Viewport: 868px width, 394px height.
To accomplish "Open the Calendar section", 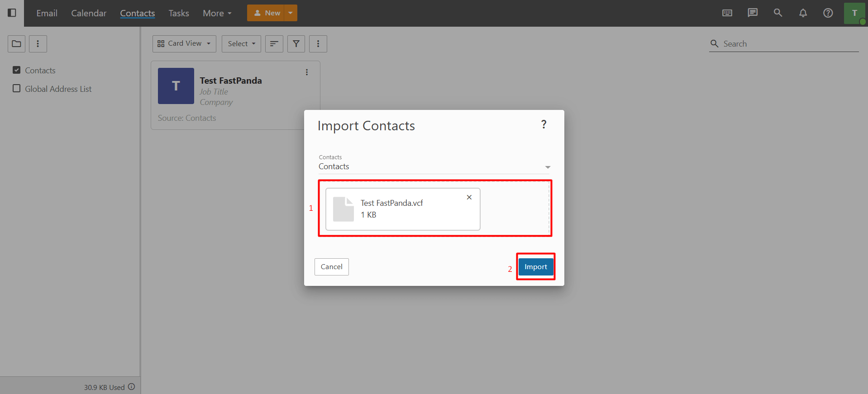I will 89,13.
